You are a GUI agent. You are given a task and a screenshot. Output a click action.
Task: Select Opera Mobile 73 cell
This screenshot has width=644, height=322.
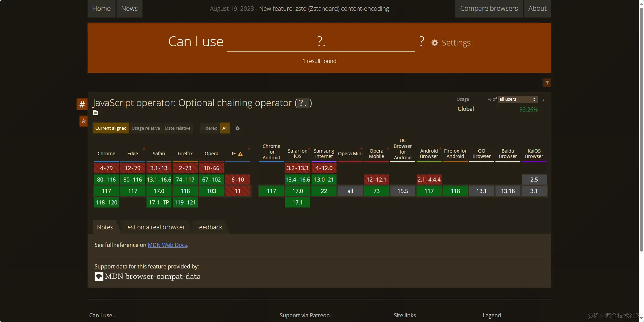[377, 191]
